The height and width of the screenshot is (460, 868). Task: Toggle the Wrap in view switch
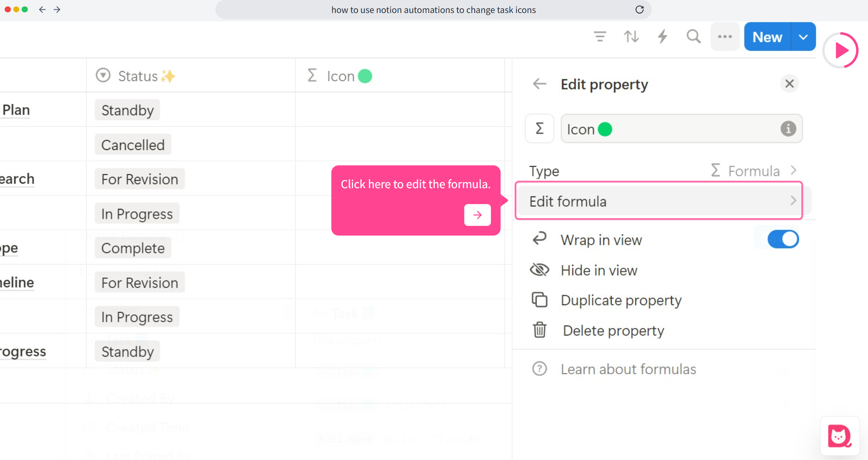(783, 239)
